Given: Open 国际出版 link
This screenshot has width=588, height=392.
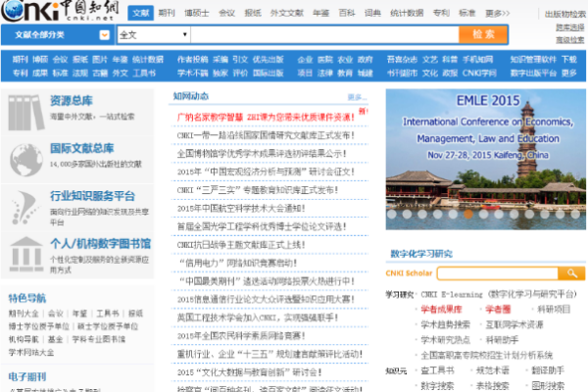Looking at the screenshot, I should (x=269, y=73).
